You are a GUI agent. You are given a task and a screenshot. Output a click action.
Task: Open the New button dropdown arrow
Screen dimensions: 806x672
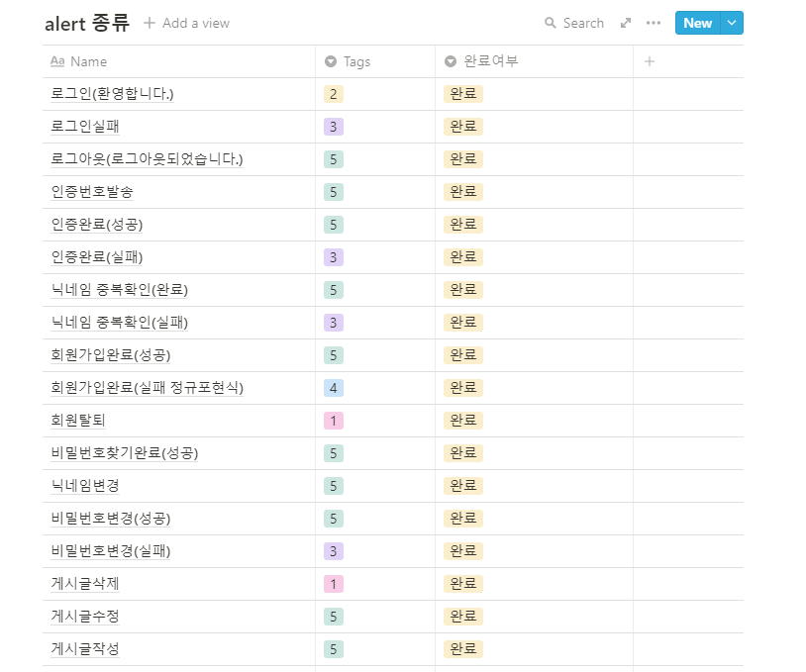click(x=732, y=23)
